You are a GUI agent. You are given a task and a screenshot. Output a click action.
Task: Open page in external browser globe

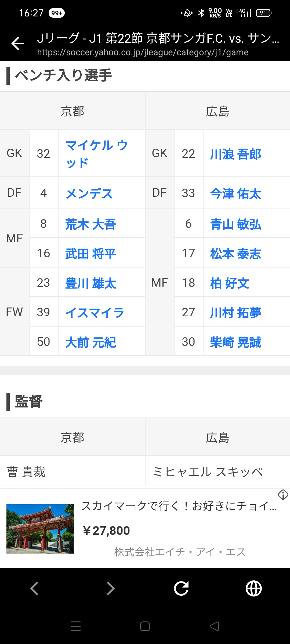[253, 588]
